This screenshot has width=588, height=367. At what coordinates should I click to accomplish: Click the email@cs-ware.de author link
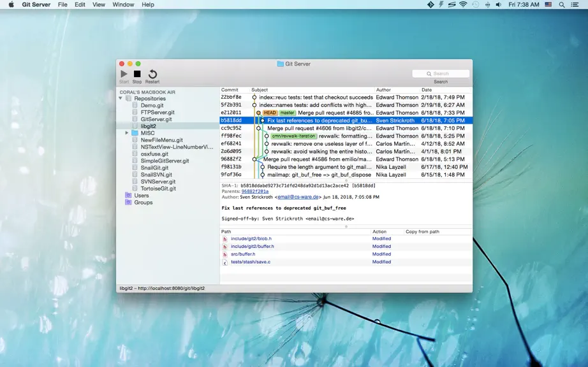[x=298, y=197]
